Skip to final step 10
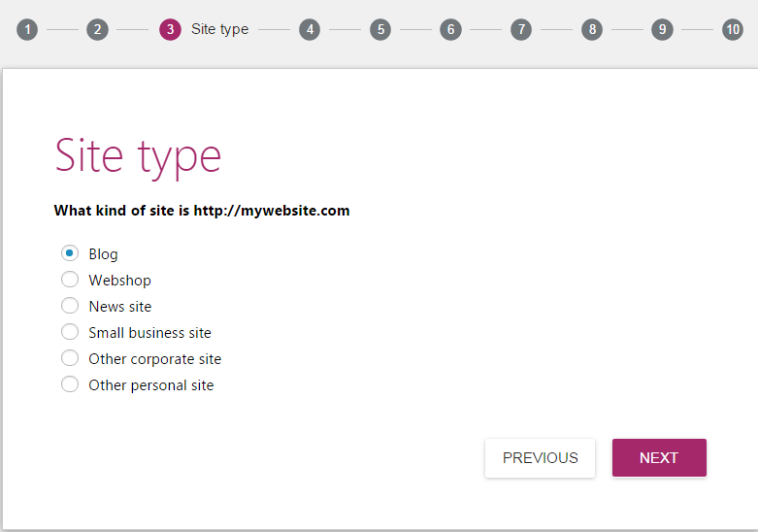This screenshot has width=758, height=532. click(733, 29)
